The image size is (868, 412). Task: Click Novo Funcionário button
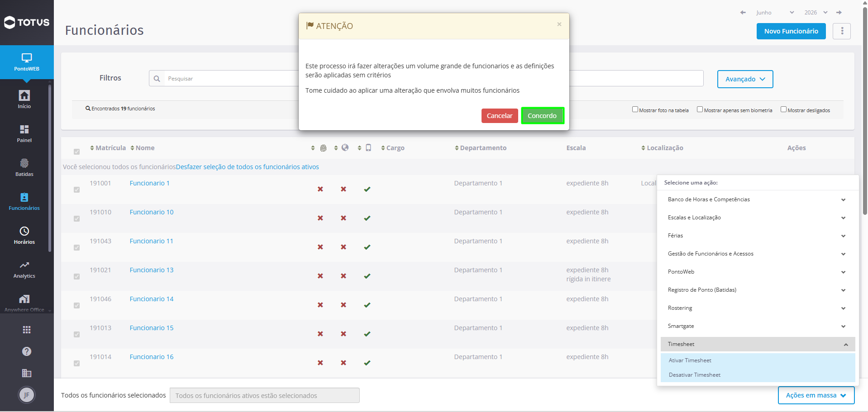791,31
